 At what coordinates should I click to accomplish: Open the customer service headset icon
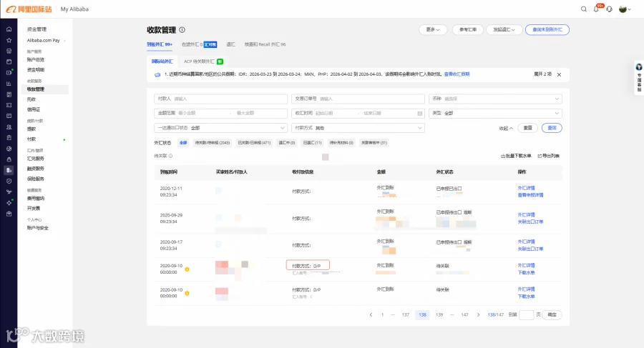pos(609,9)
